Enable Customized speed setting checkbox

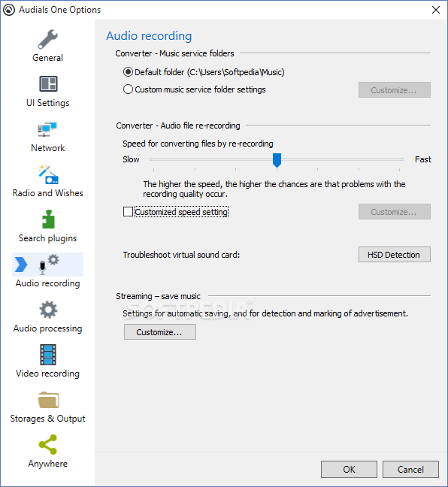click(x=128, y=212)
